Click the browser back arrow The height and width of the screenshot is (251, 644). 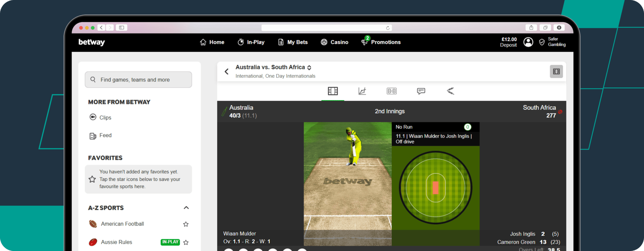[102, 28]
